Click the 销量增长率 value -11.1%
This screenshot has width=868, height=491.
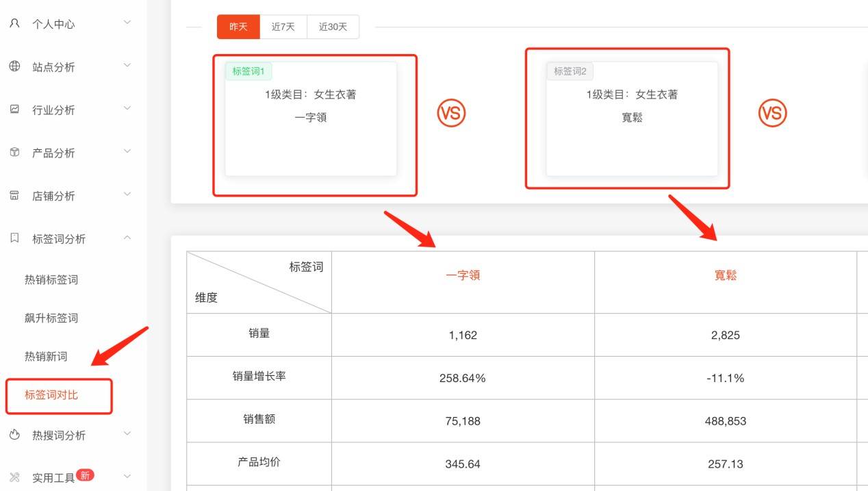click(726, 378)
